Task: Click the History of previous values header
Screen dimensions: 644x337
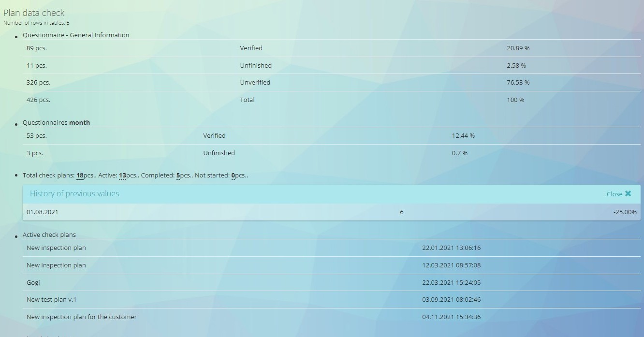Action: click(74, 194)
